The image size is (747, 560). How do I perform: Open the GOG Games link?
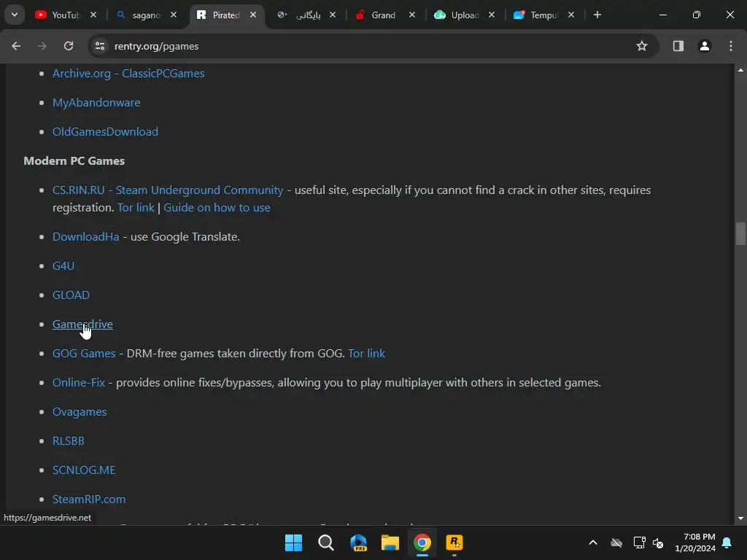click(84, 354)
